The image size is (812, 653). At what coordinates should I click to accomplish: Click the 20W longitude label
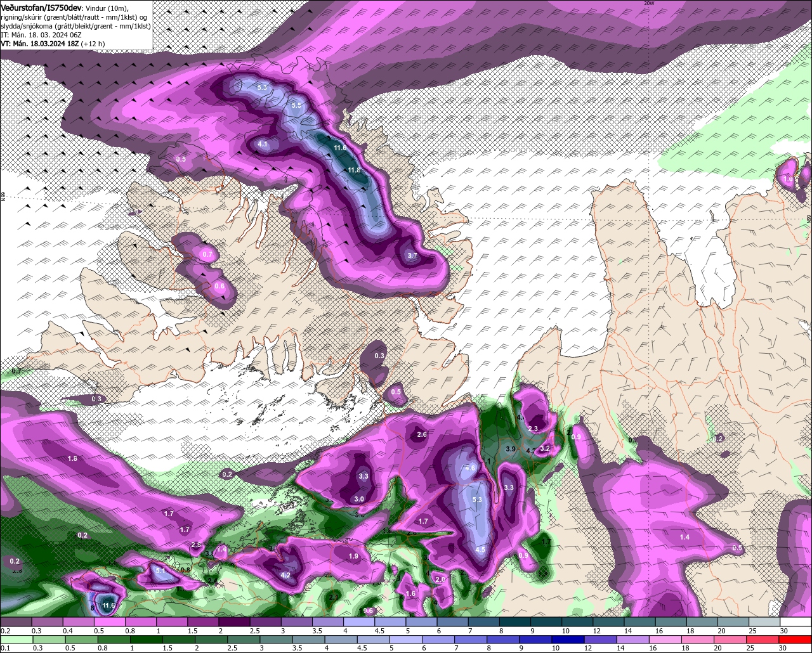click(648, 3)
